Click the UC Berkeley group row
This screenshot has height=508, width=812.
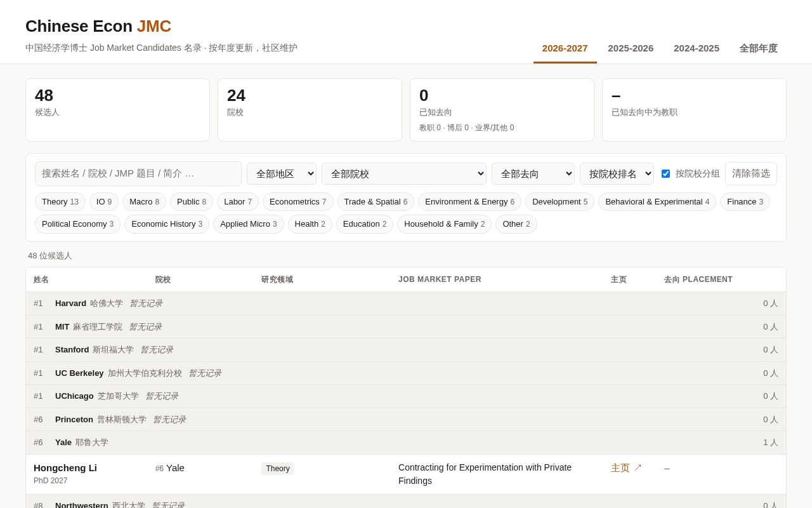pyautogui.click(x=406, y=373)
